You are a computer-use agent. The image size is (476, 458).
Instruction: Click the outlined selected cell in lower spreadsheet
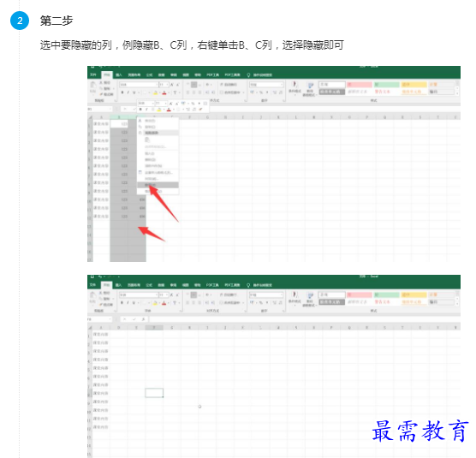click(154, 393)
